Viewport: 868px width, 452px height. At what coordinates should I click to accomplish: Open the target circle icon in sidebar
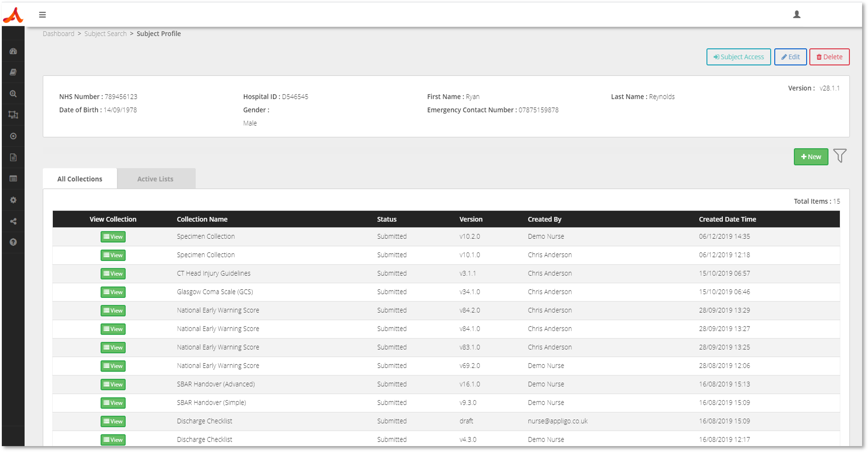(x=13, y=136)
